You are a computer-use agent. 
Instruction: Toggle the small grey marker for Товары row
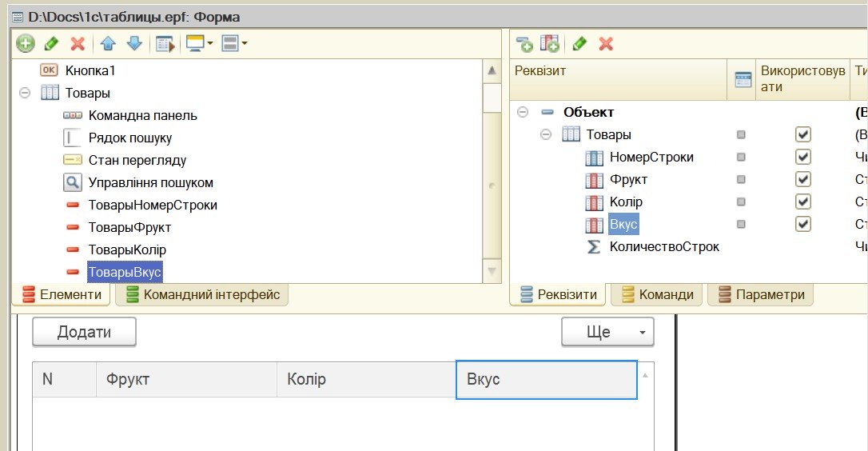(741, 134)
